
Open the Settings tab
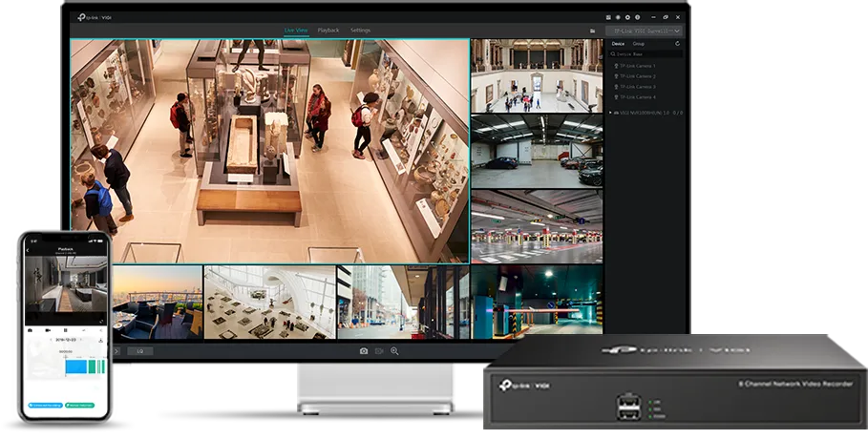pos(360,31)
